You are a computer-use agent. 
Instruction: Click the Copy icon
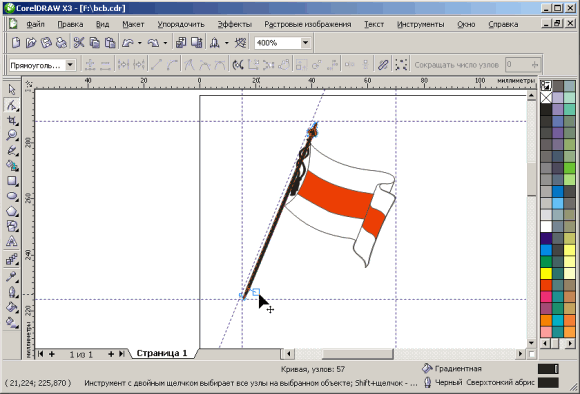95,43
